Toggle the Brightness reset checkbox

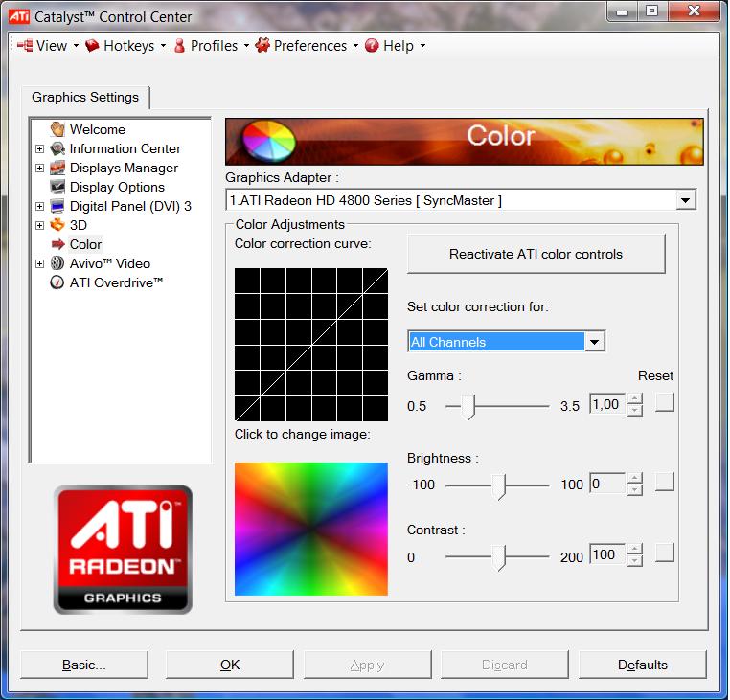[x=664, y=482]
